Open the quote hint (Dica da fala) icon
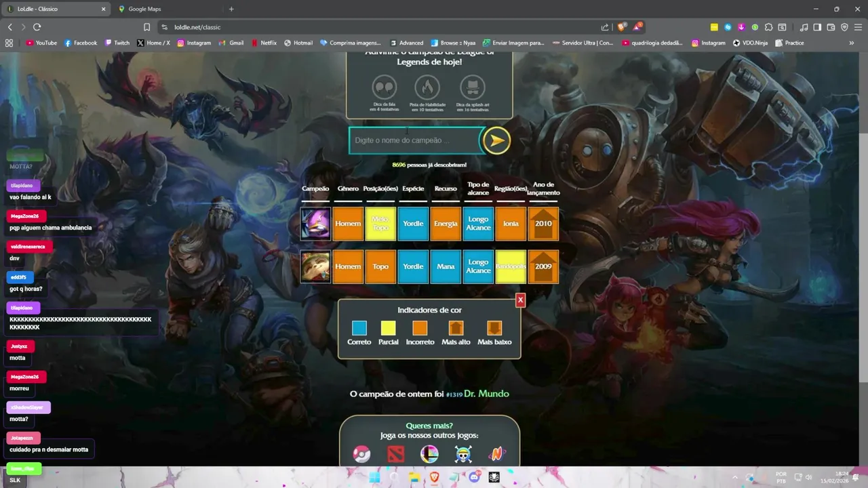 384,87
